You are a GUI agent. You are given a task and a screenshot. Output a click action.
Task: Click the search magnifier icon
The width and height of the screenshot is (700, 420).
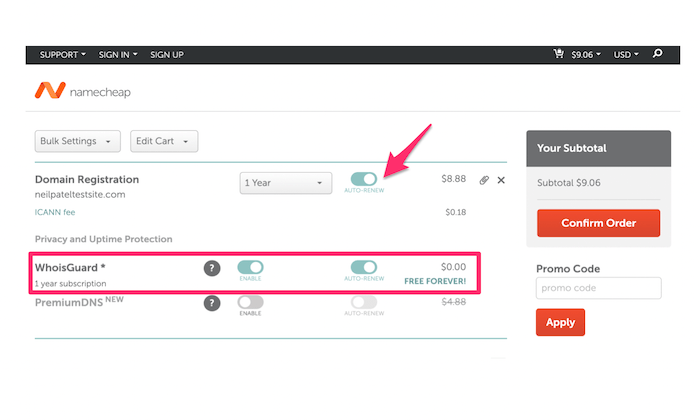(x=658, y=54)
